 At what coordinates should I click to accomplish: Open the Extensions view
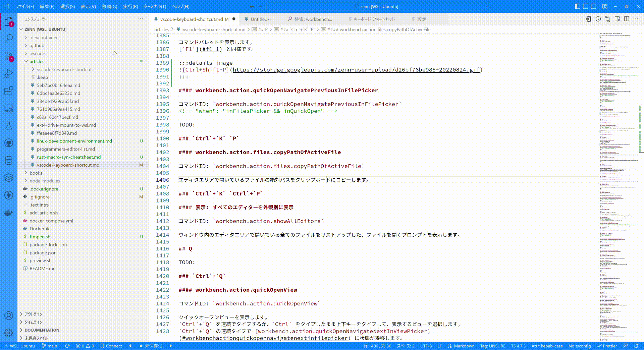(9, 91)
